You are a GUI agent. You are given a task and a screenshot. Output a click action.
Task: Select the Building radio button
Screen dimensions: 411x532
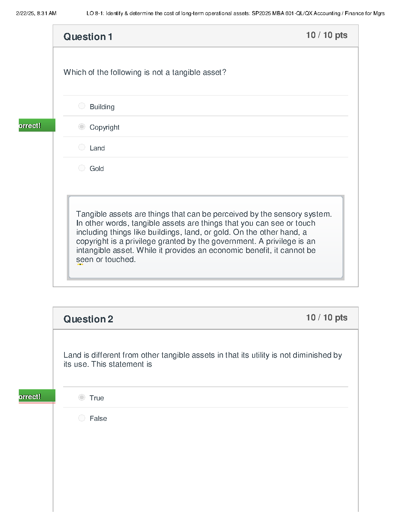(82, 106)
